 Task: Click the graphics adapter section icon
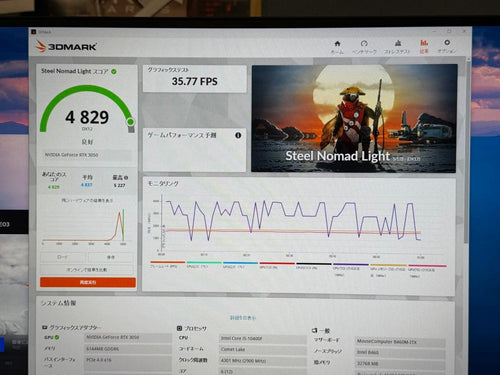pyautogui.click(x=44, y=328)
